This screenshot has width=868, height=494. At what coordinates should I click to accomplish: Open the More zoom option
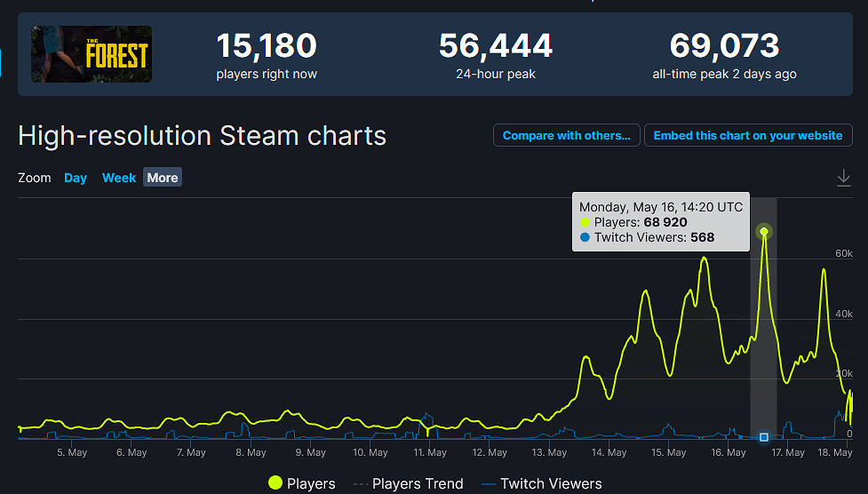pyautogui.click(x=163, y=178)
